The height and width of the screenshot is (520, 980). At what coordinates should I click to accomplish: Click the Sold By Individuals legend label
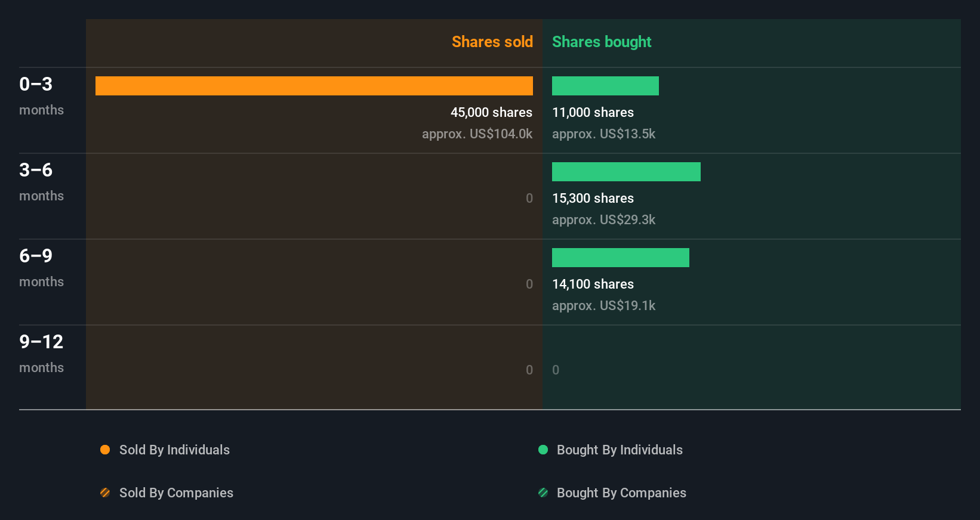click(x=174, y=450)
